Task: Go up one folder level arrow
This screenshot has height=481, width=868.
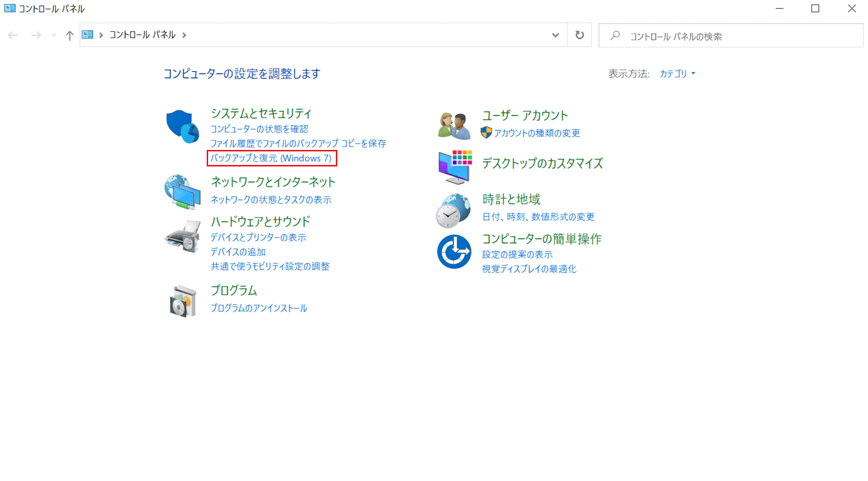Action: [x=69, y=35]
